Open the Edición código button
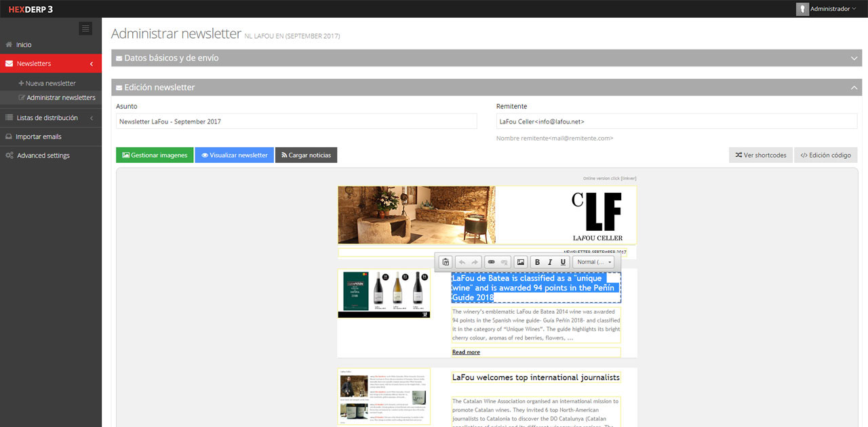Viewport: 868px width, 427px height. click(825, 155)
